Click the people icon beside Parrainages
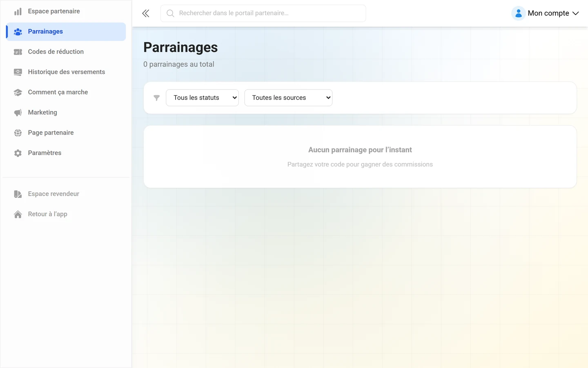This screenshot has width=588, height=368. [x=18, y=31]
